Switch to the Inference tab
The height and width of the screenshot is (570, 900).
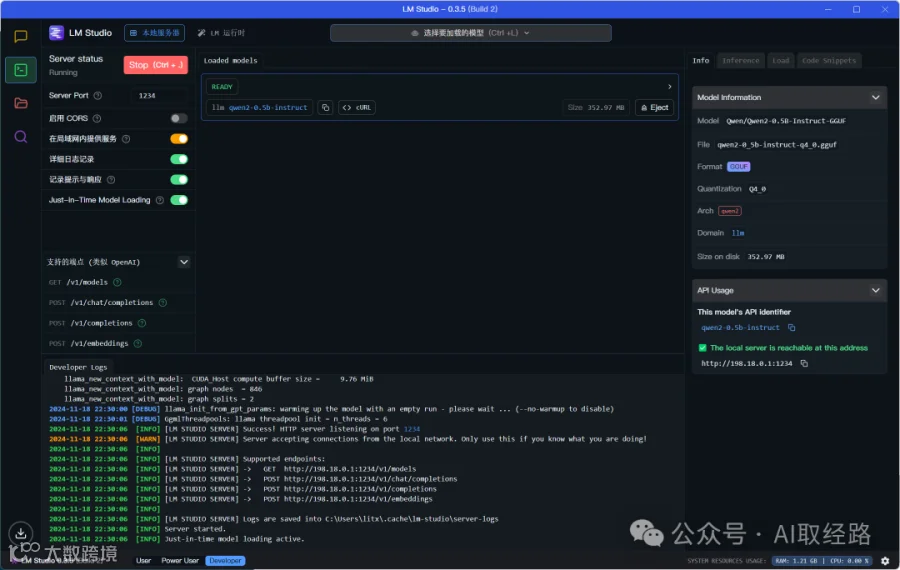[x=740, y=60]
